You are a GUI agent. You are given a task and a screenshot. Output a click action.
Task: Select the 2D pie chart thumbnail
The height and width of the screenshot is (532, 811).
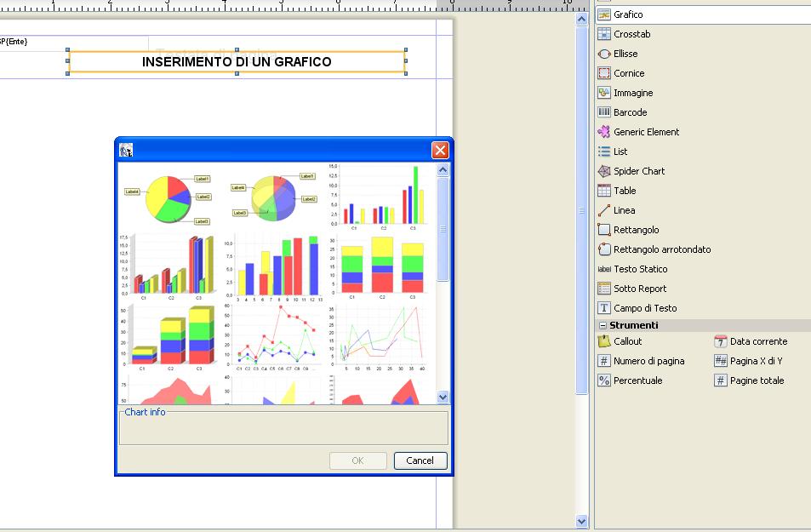point(168,197)
